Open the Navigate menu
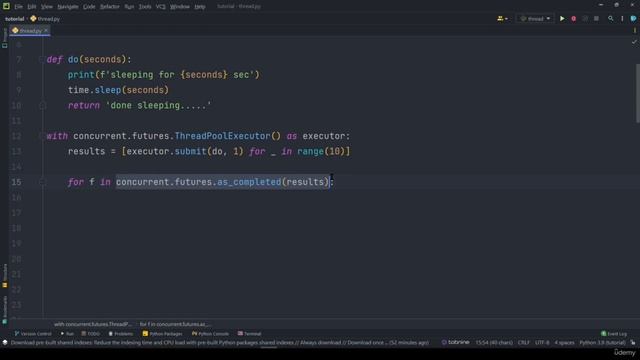Image resolution: width=640 pixels, height=360 pixels. coord(68,7)
